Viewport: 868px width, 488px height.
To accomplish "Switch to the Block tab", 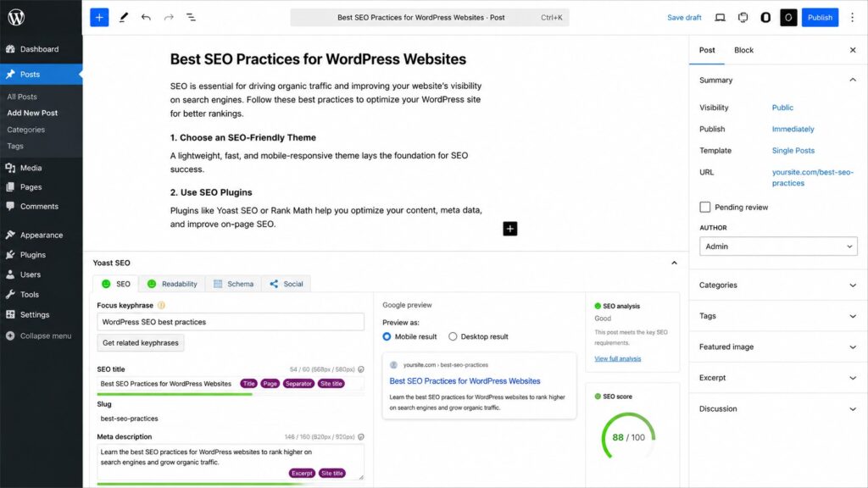I will (743, 50).
